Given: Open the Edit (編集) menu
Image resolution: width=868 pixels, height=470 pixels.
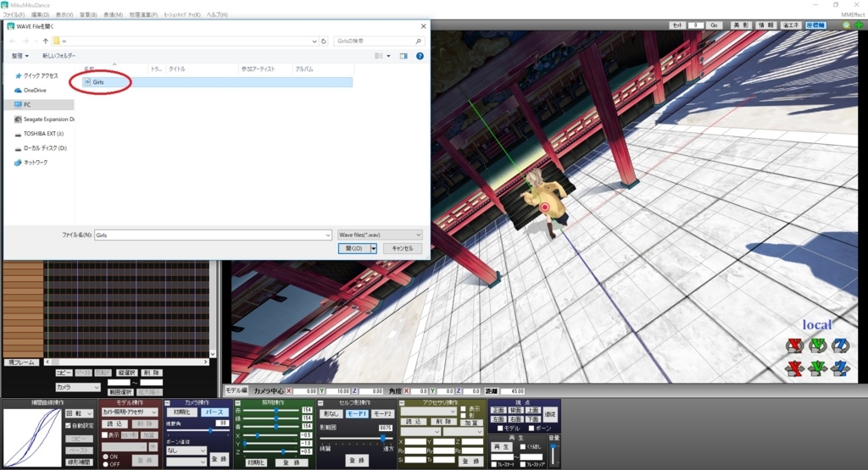Looking at the screenshot, I should 40,15.
